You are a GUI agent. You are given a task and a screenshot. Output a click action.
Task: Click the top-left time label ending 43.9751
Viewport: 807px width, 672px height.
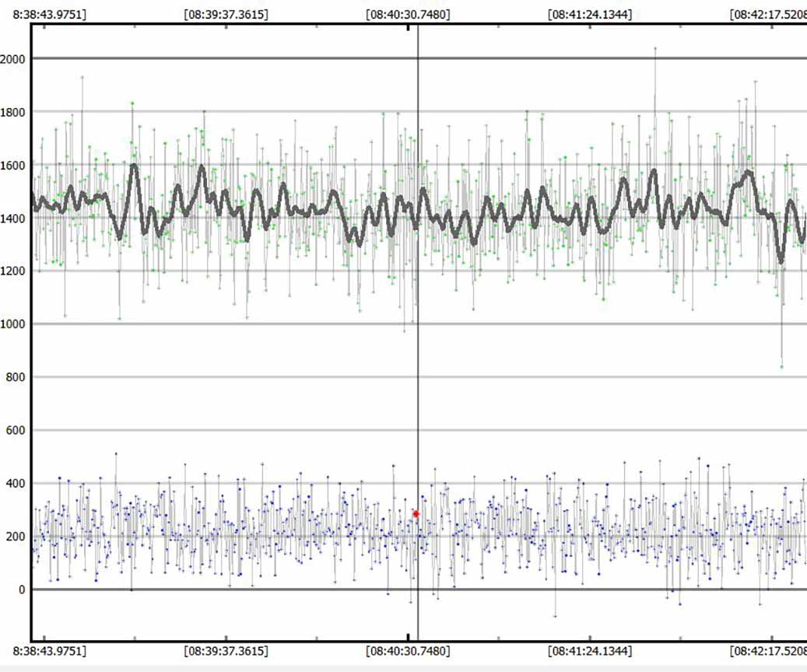coord(49,15)
